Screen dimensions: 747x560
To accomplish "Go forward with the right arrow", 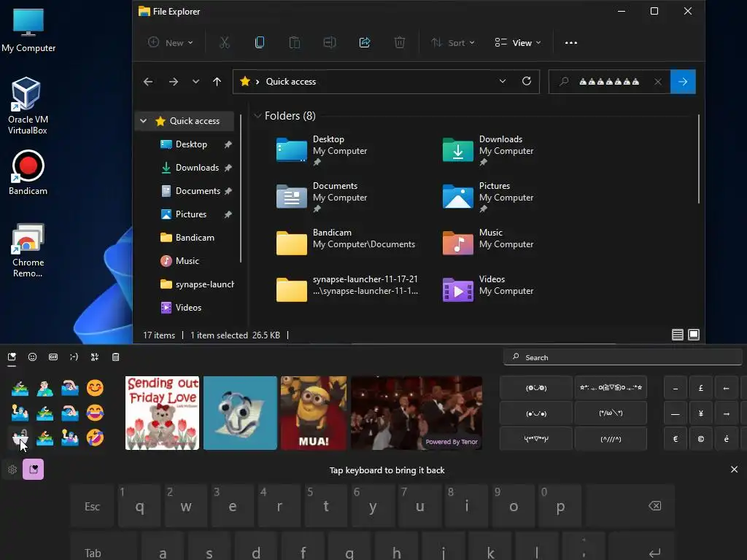I will [174, 82].
